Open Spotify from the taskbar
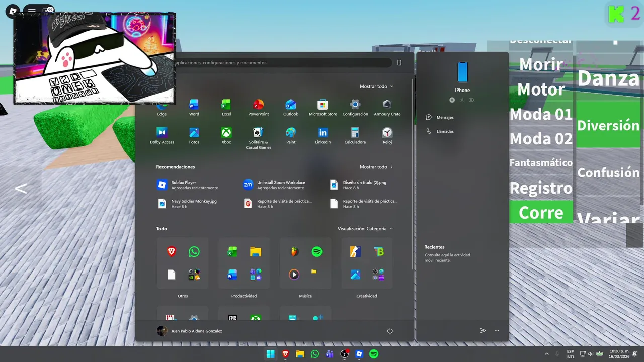 (x=374, y=354)
